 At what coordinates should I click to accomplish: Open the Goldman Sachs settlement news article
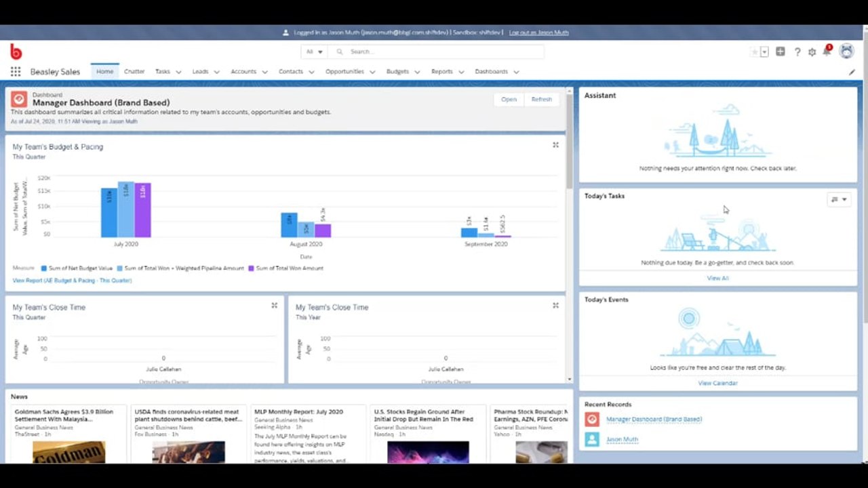pyautogui.click(x=64, y=415)
